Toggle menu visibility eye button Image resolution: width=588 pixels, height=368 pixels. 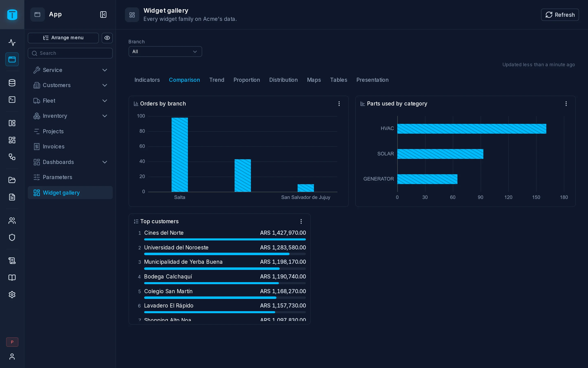click(107, 38)
